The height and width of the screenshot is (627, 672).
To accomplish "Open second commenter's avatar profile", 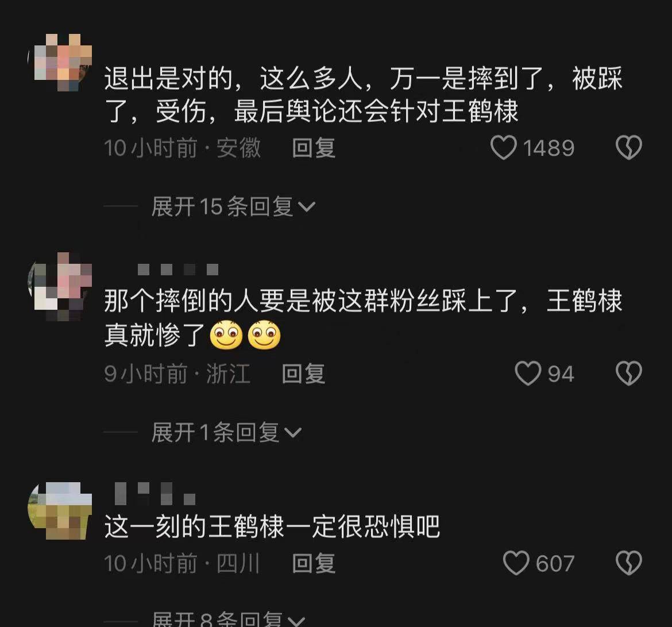I will (x=60, y=286).
